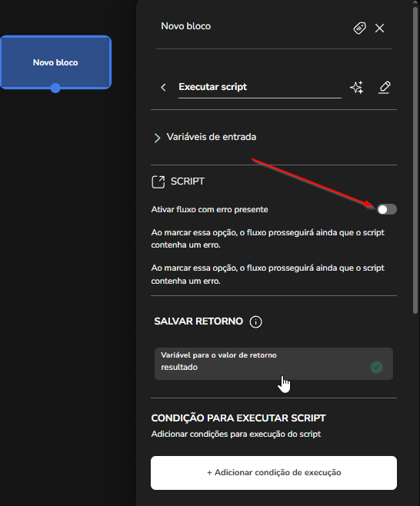Click the SCRIPT label text
Screen dimensions: 420x506
[x=188, y=181]
